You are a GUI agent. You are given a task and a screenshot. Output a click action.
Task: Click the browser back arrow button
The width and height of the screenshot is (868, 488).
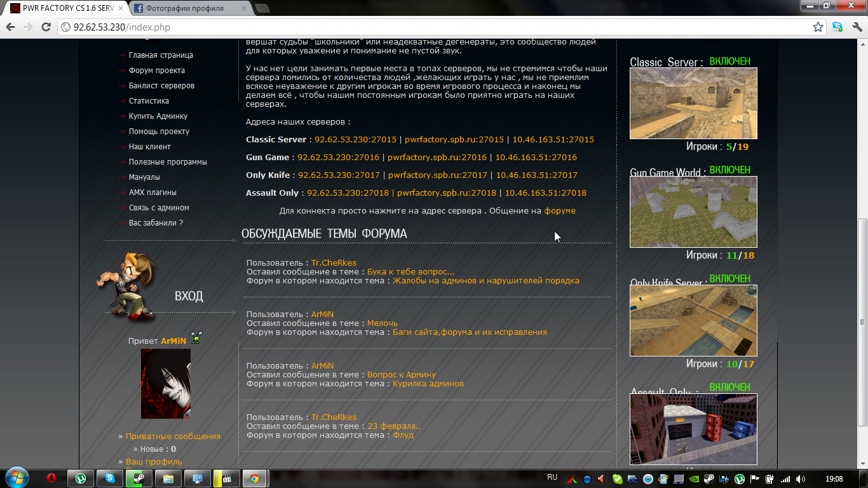click(x=11, y=27)
